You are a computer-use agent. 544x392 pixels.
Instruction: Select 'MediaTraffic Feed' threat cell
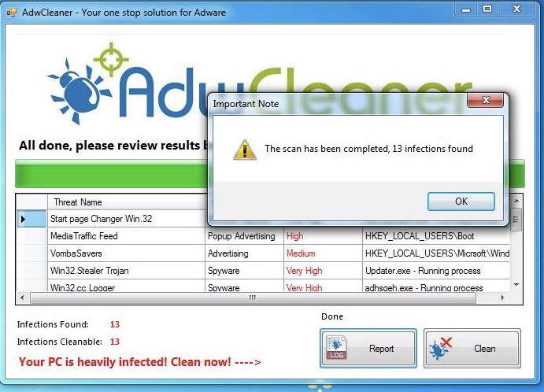pos(126,236)
